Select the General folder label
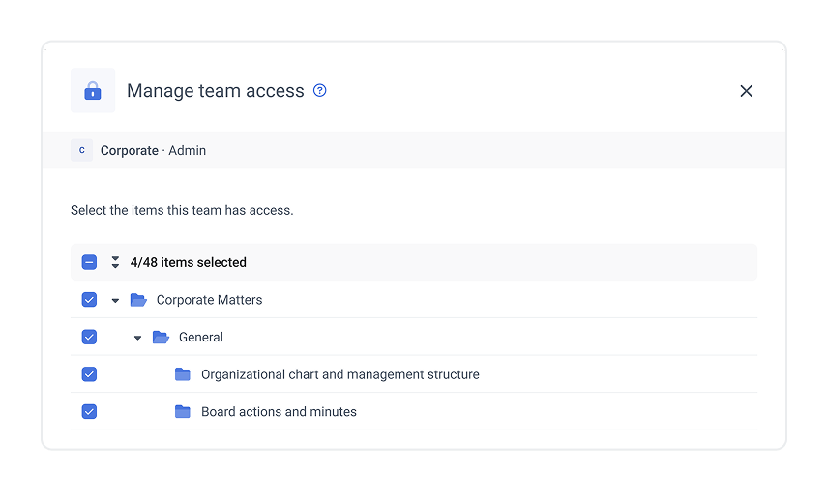Screen dimensions: 826x504 pos(201,338)
